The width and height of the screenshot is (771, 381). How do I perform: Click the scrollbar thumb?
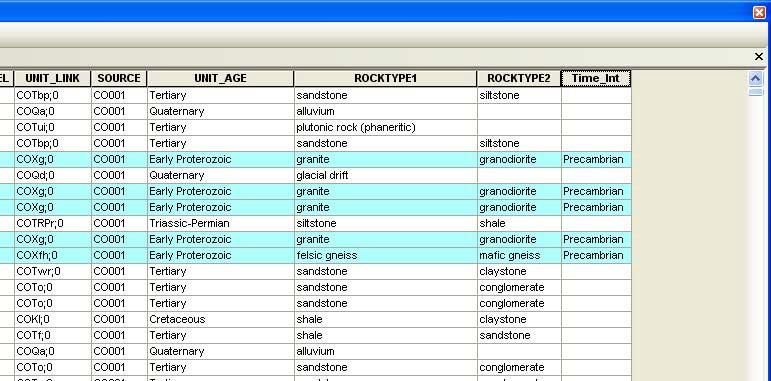coord(756,92)
